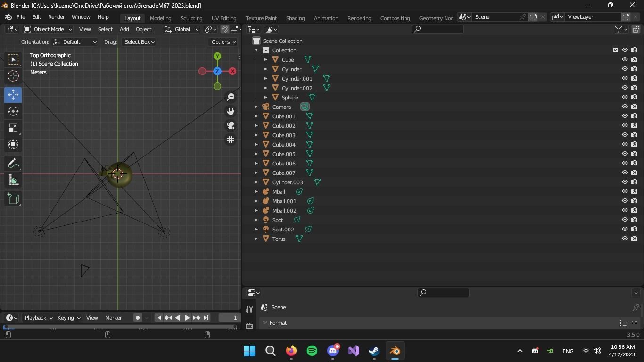
Task: Collapse the Collection tree row
Action: pyautogui.click(x=256, y=50)
